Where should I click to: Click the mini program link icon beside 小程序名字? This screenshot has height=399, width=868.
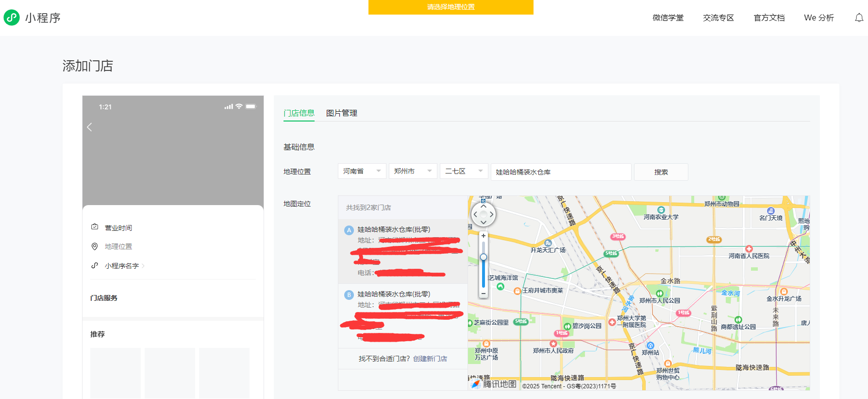click(95, 265)
